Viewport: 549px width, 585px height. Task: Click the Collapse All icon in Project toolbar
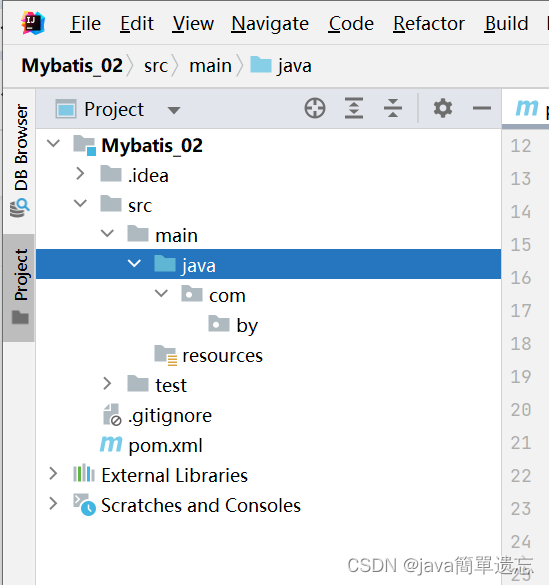pyautogui.click(x=393, y=109)
